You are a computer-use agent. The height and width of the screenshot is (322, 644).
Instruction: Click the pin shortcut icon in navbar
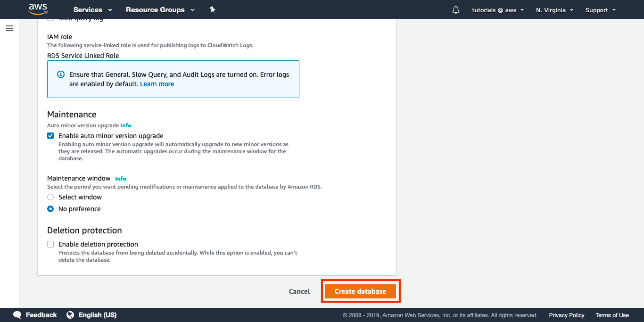212,9
